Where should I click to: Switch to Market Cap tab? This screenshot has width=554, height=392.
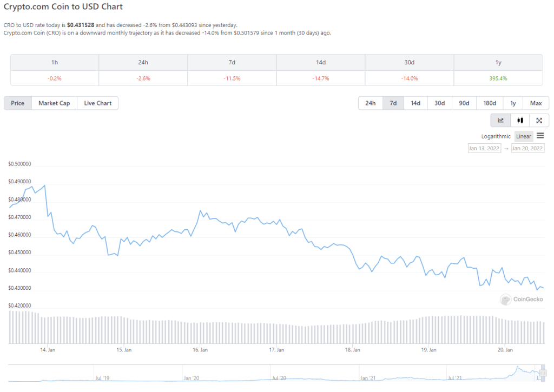coord(54,103)
